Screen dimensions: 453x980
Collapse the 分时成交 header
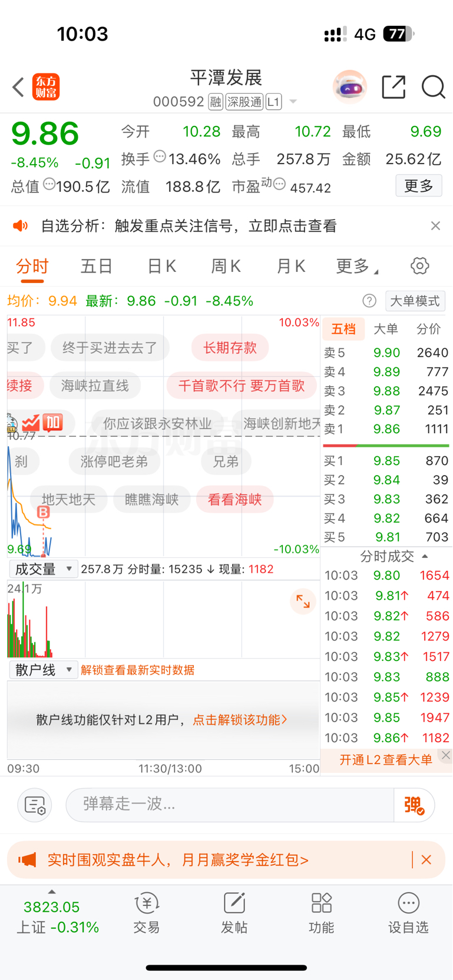tap(394, 556)
